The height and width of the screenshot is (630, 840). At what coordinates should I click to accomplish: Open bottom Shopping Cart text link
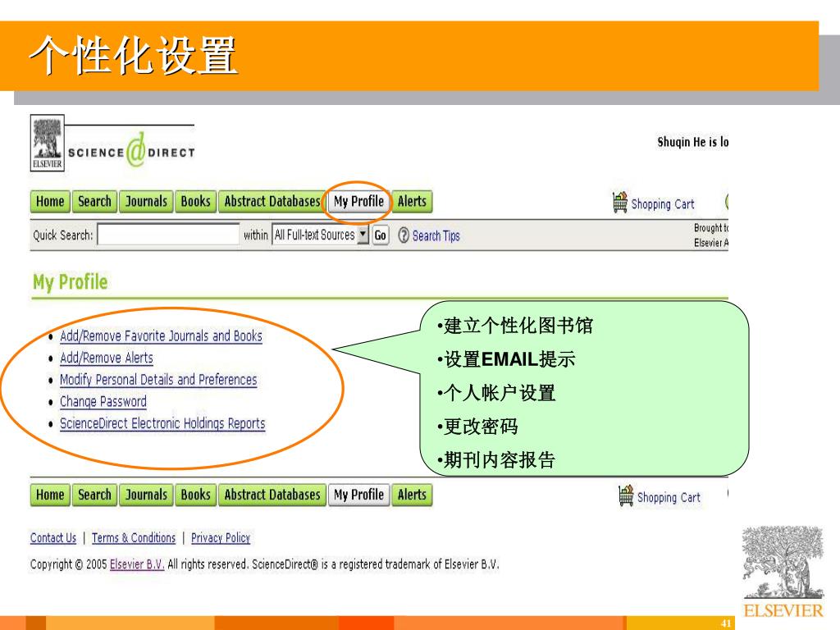669,498
